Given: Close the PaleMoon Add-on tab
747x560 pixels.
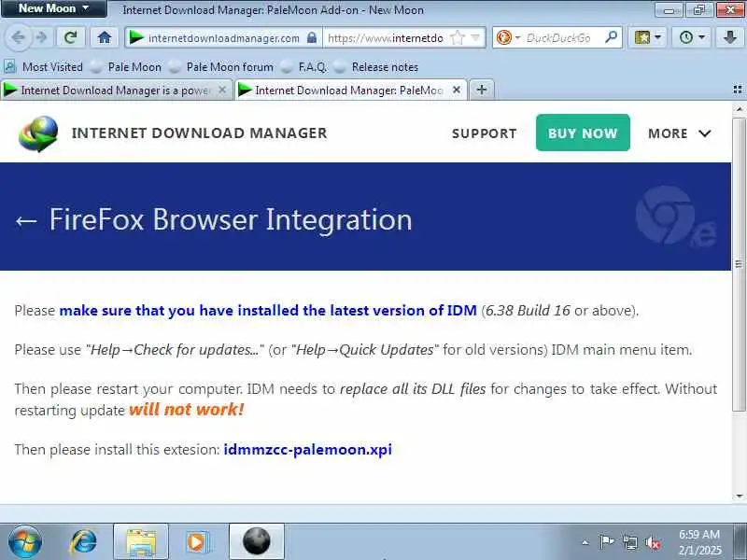Looking at the screenshot, I should pos(457,90).
